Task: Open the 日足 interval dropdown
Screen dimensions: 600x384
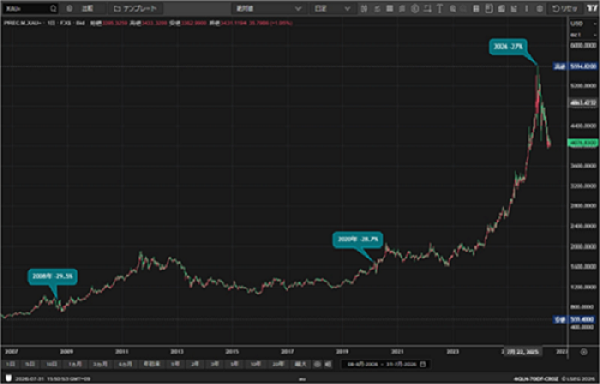Action: coord(332,8)
